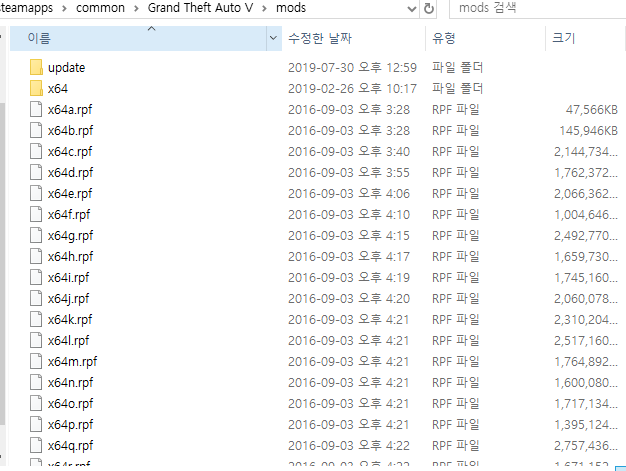Select the update folder icon
The width and height of the screenshot is (626, 471).
36,67
